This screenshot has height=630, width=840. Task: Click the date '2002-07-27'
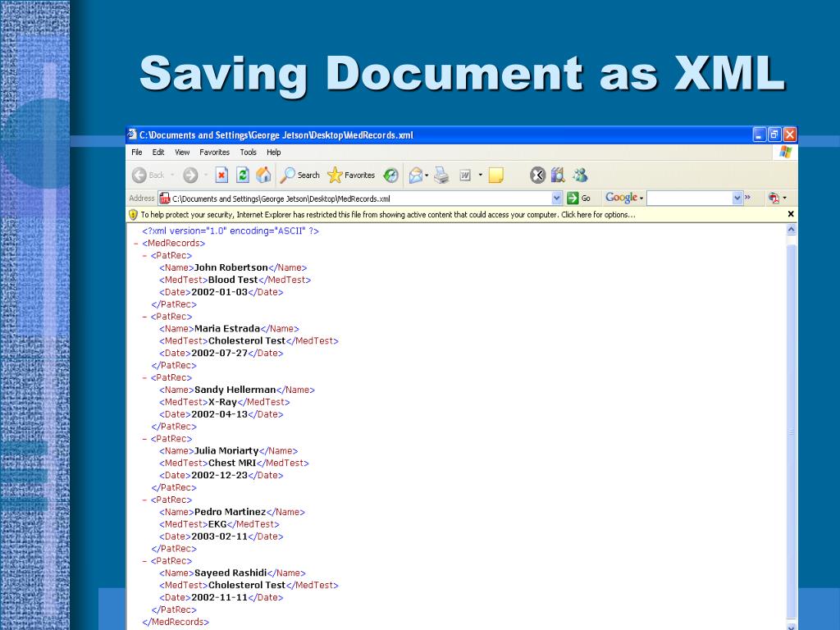pyautogui.click(x=220, y=353)
